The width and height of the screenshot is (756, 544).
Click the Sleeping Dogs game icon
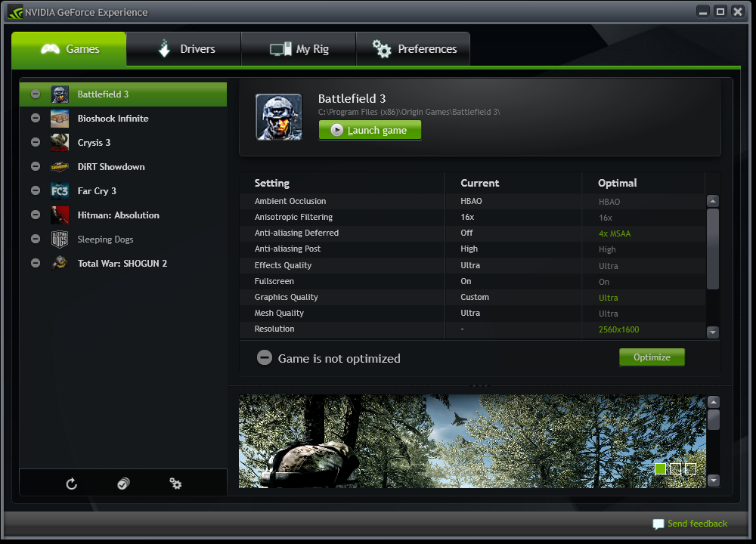[60, 240]
